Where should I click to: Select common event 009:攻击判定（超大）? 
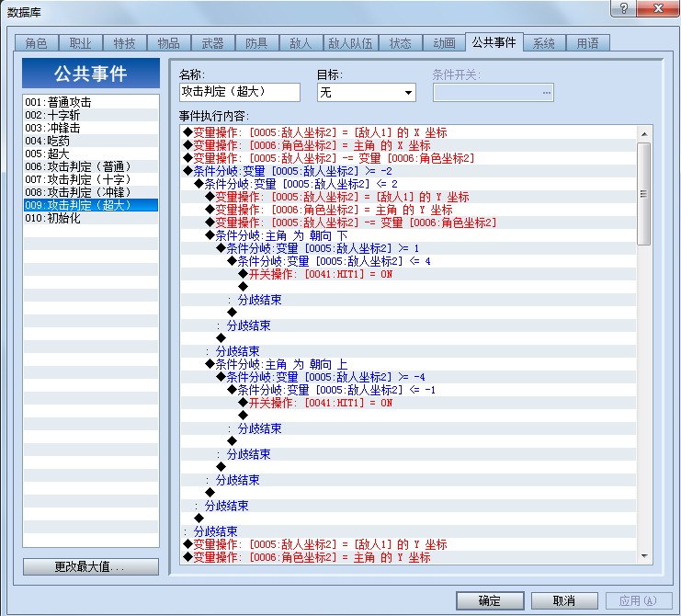[x=91, y=205]
